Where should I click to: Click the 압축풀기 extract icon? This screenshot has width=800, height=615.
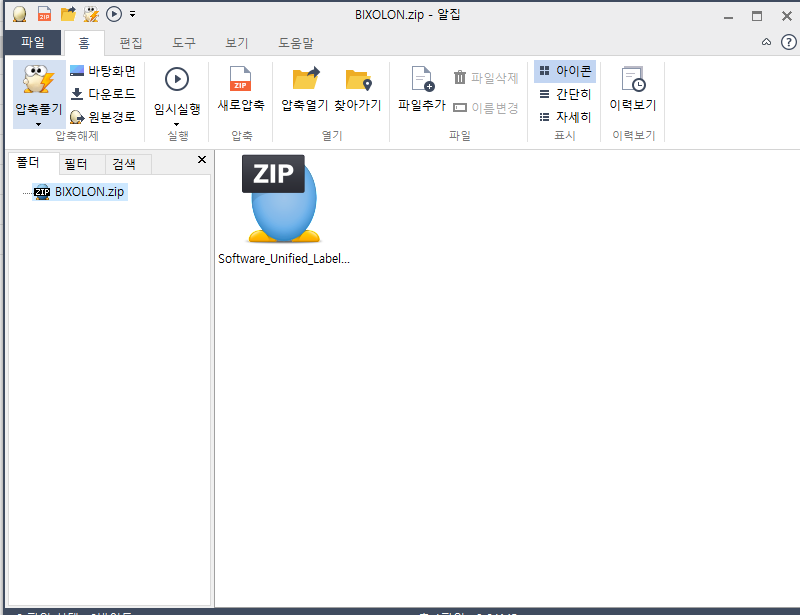click(39, 80)
